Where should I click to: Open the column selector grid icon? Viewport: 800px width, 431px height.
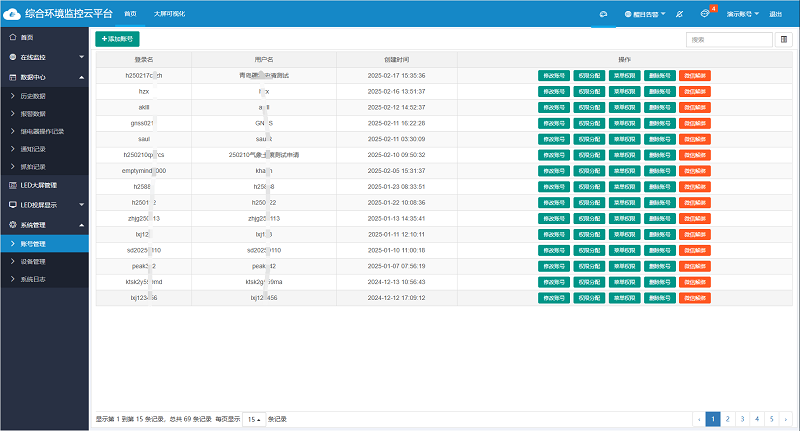click(784, 40)
